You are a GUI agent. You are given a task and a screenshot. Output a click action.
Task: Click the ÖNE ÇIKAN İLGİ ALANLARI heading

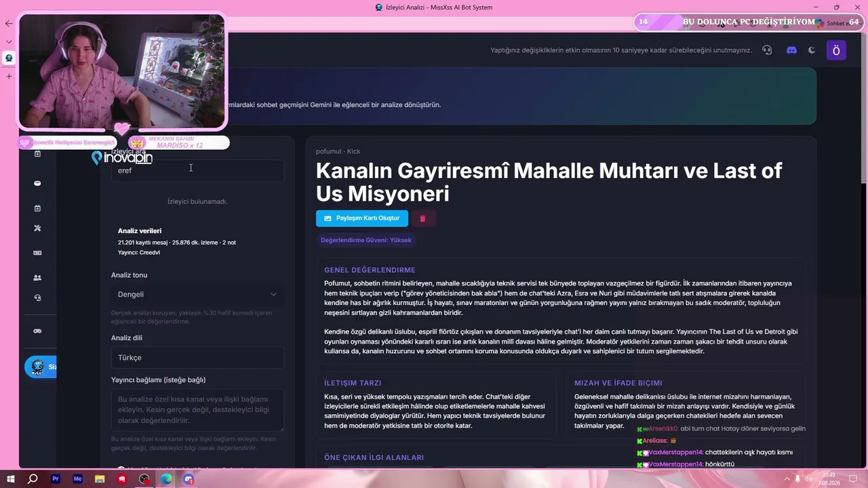[374, 457]
